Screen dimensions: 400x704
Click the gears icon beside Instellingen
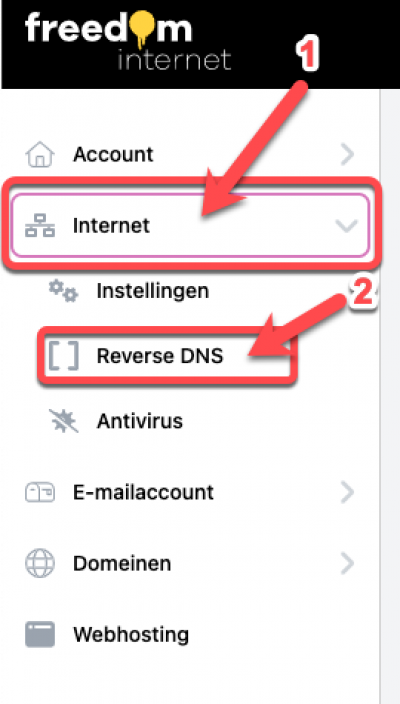(63, 291)
